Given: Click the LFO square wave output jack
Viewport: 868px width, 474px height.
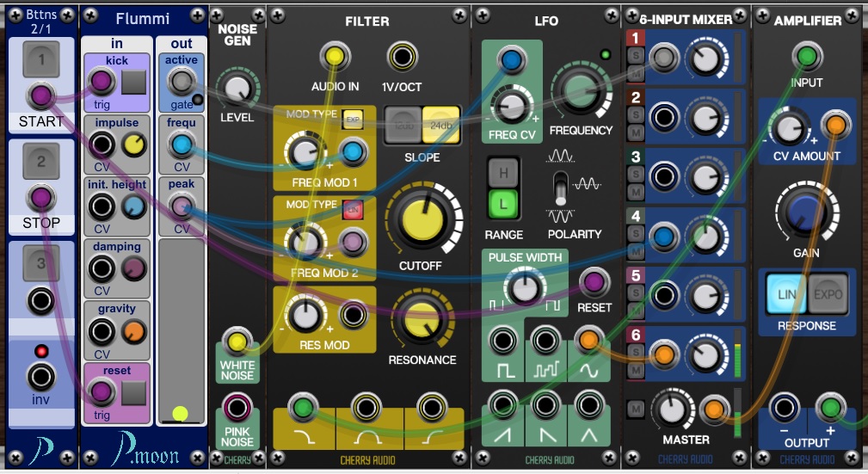Looking at the screenshot, I should click(502, 341).
